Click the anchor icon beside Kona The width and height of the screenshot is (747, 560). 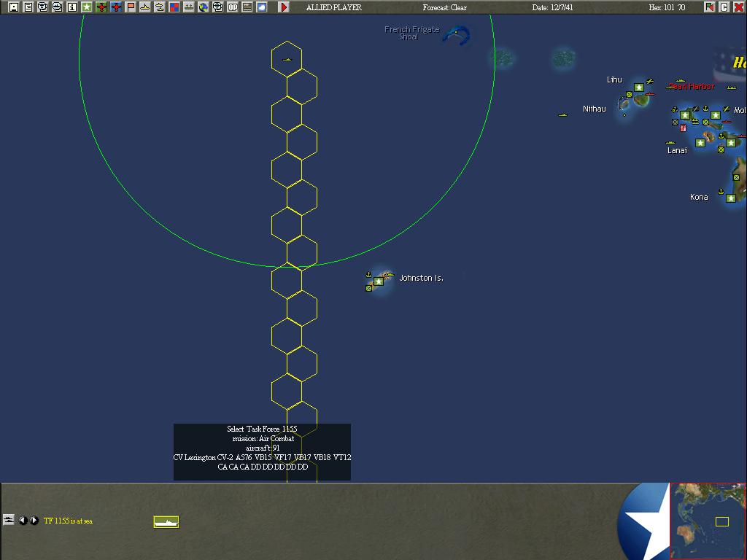[721, 192]
